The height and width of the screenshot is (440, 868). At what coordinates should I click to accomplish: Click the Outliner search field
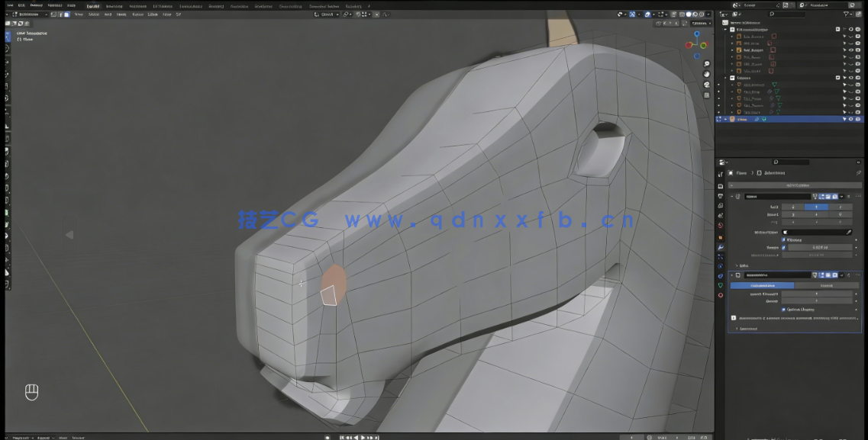pyautogui.click(x=785, y=14)
